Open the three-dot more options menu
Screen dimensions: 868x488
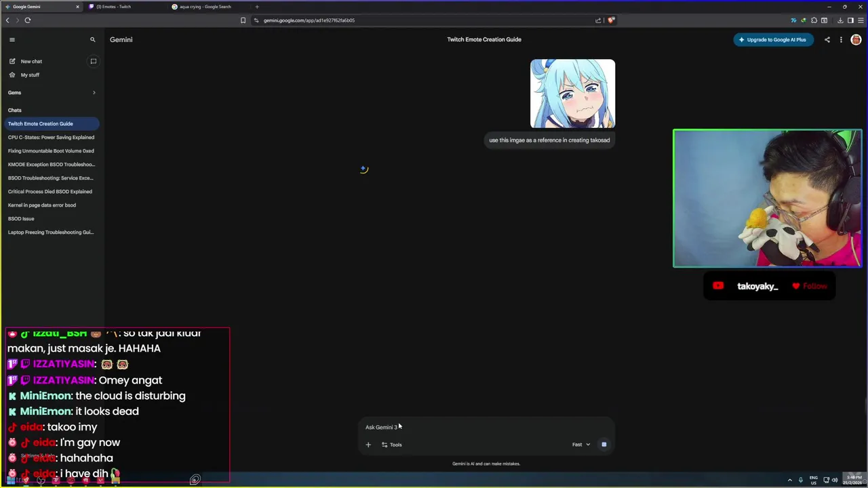pos(841,39)
